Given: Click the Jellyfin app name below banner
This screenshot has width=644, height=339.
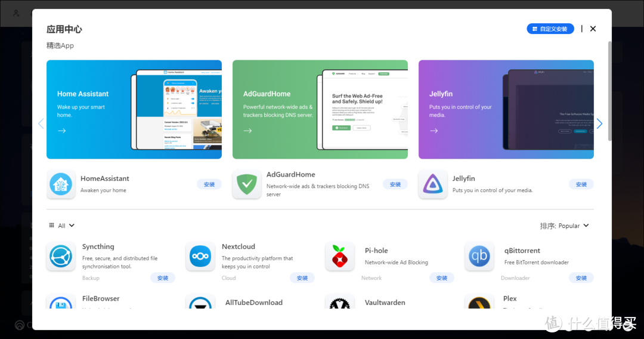Looking at the screenshot, I should pyautogui.click(x=464, y=178).
